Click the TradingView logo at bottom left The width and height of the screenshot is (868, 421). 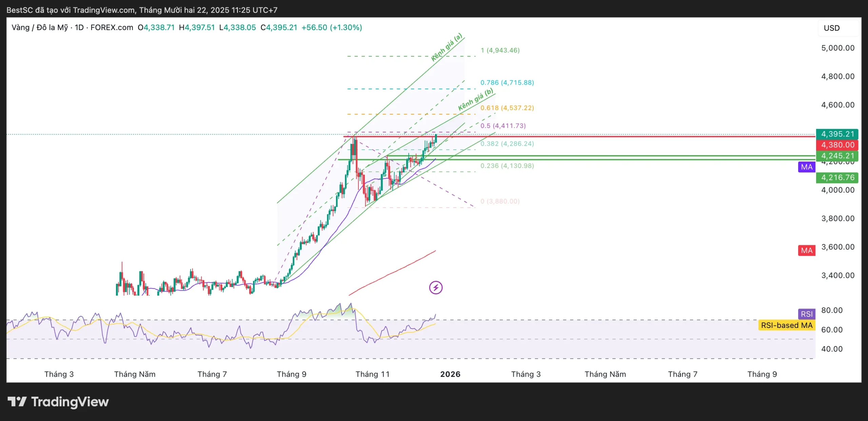pos(58,402)
